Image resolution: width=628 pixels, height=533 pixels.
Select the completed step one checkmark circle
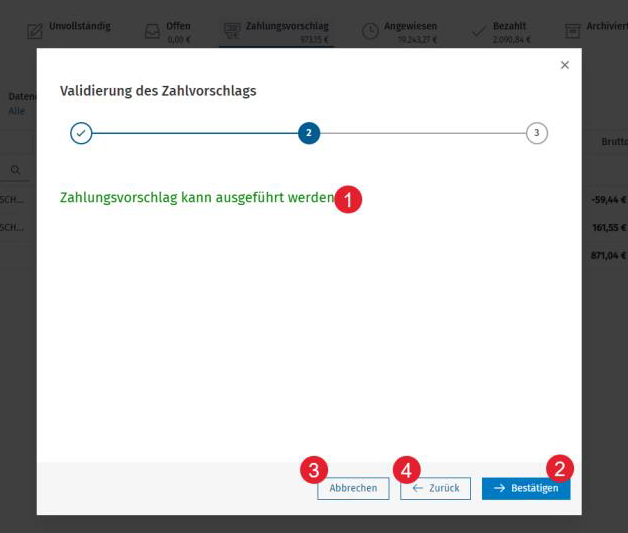point(81,133)
